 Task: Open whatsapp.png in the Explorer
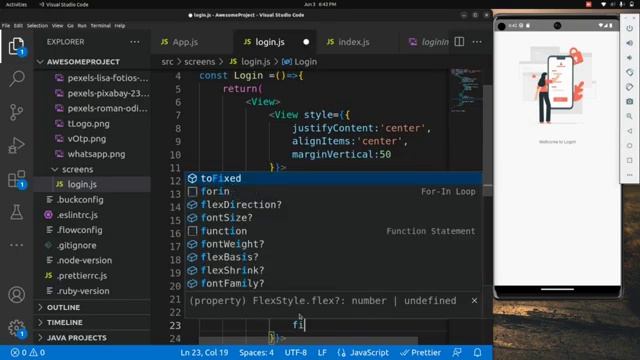coord(92,154)
